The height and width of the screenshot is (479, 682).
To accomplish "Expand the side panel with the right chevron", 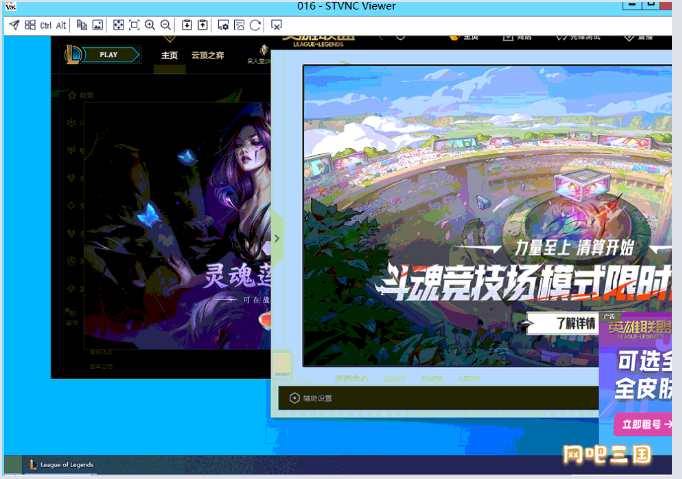I will point(277,238).
